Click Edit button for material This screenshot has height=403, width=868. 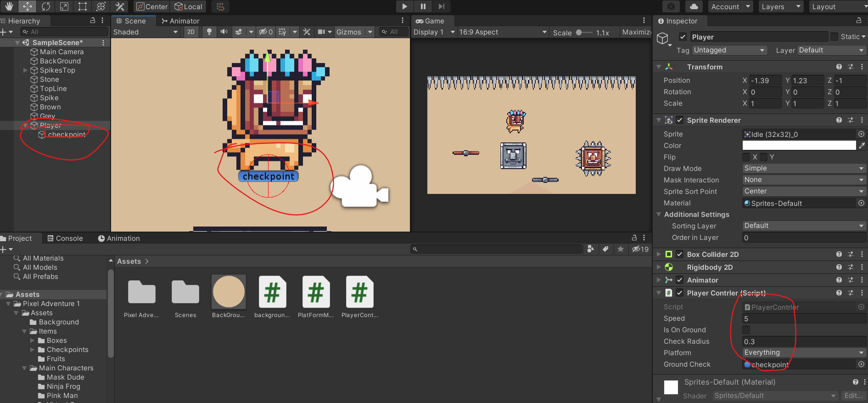coord(853,396)
